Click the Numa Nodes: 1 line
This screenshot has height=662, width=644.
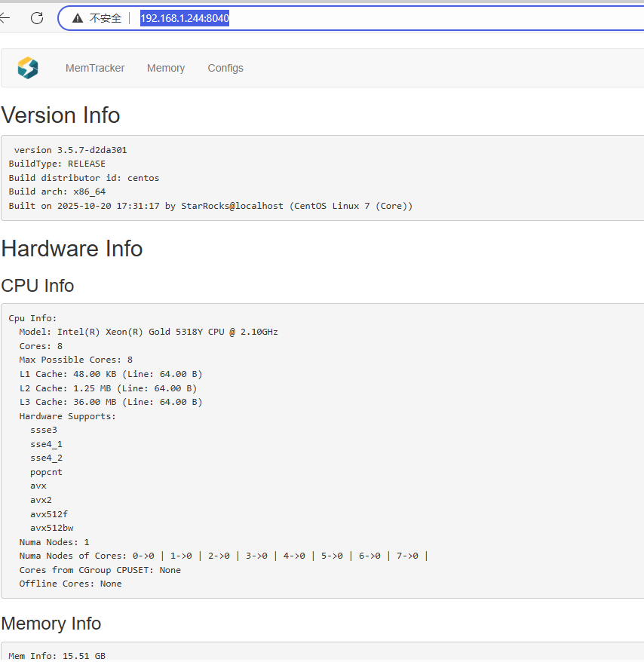pyautogui.click(x=54, y=542)
